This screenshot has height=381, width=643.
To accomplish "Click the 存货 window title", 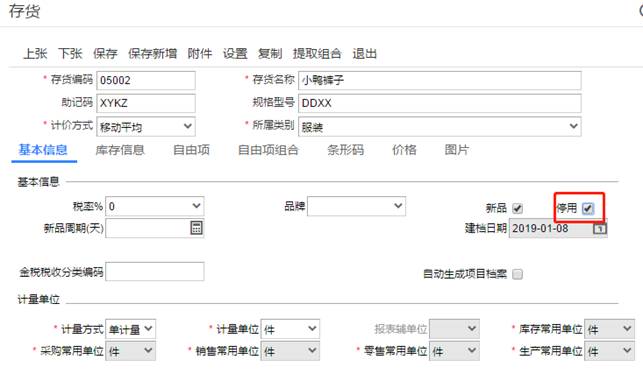I will tap(25, 11).
